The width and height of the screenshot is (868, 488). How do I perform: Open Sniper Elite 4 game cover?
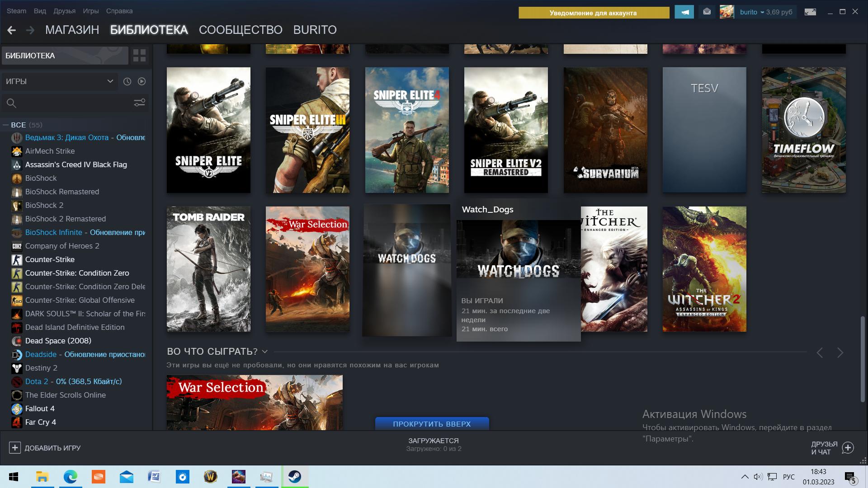[407, 130]
